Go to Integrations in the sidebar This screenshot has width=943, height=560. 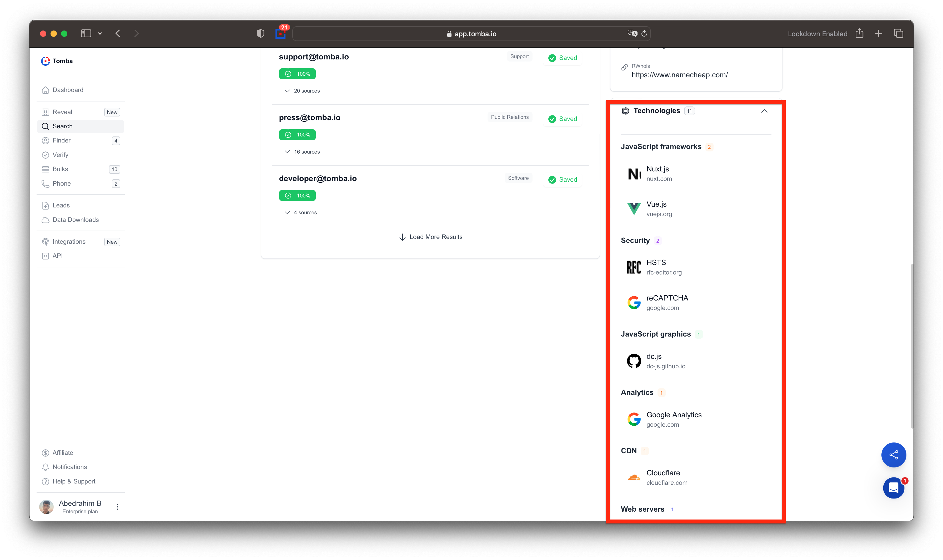[x=69, y=242]
